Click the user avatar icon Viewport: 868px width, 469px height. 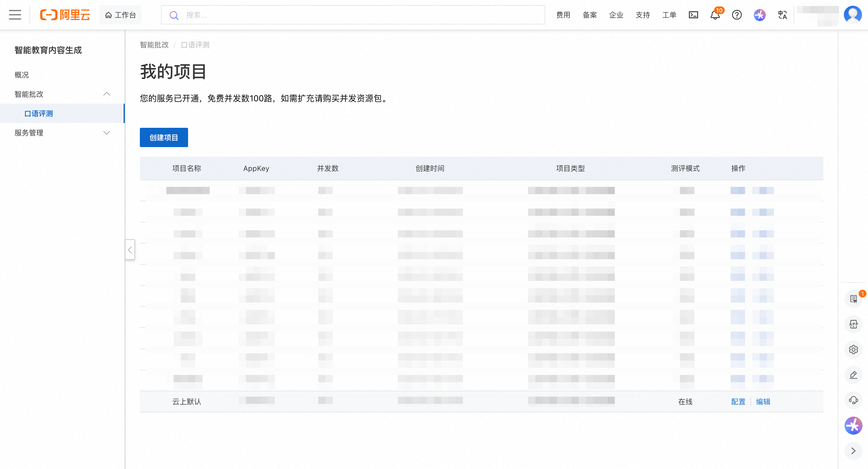853,14
